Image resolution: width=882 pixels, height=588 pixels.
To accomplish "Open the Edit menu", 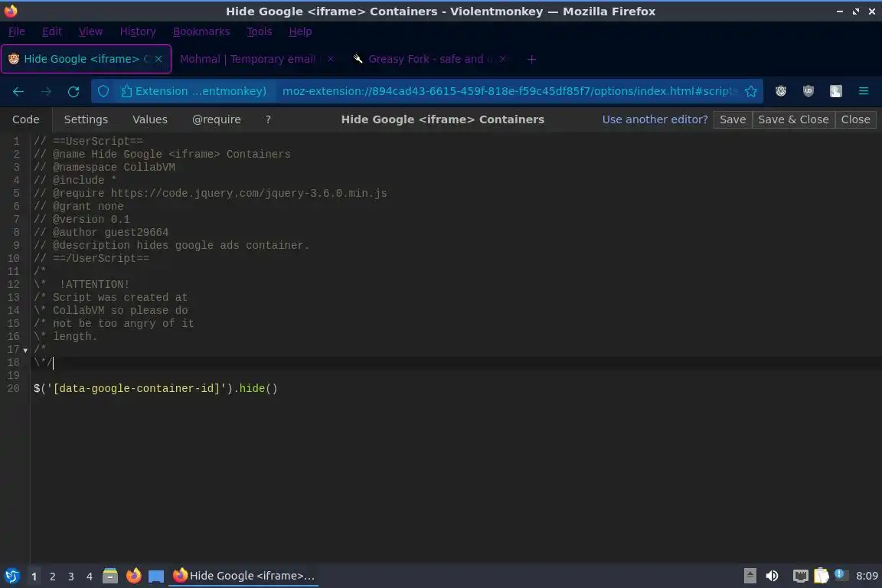I will 52,31.
